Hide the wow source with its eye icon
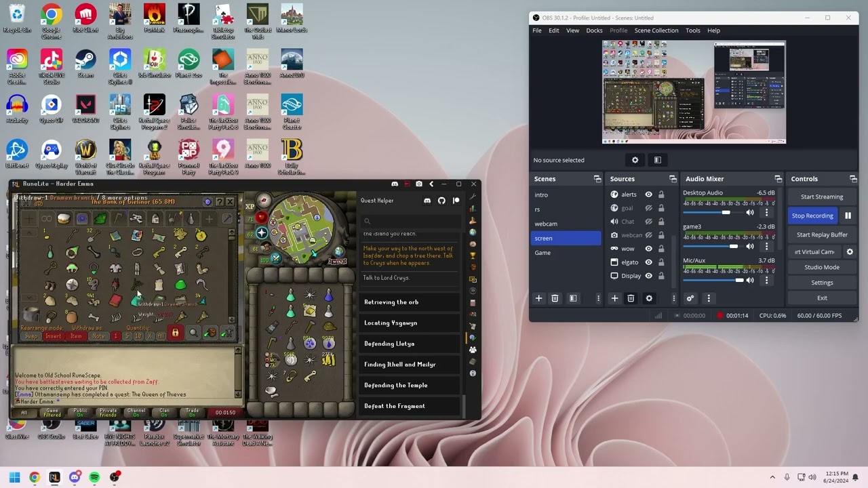The height and width of the screenshot is (488, 868). pos(648,249)
